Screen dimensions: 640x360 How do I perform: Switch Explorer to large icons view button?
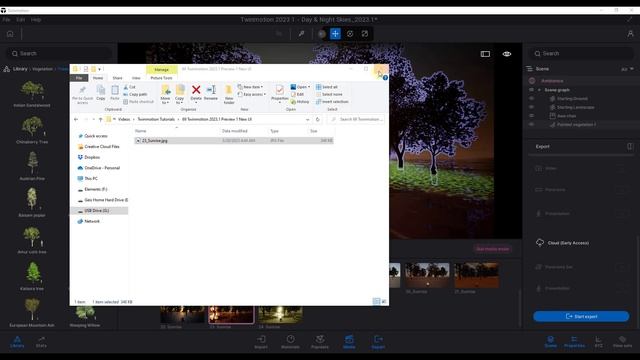[x=384, y=301]
